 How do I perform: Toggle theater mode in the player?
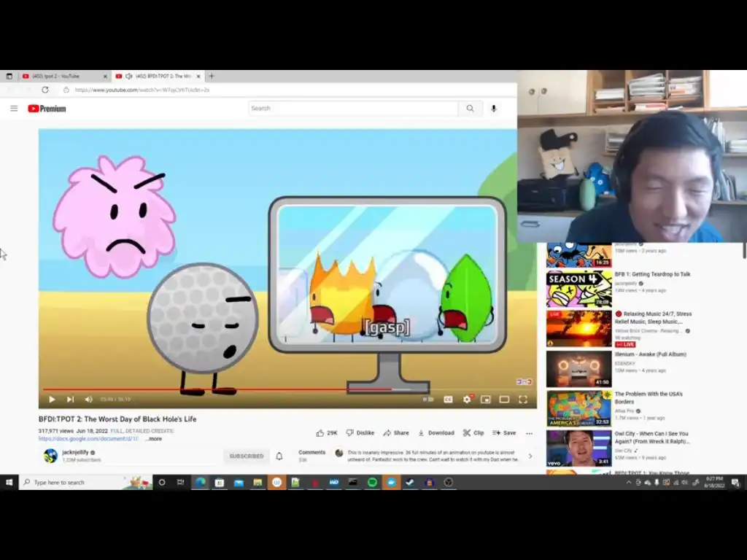pyautogui.click(x=504, y=400)
